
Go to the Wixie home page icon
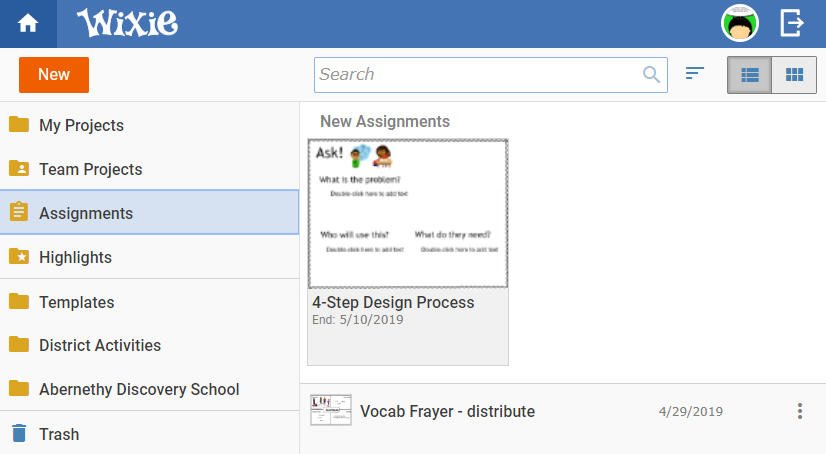pyautogui.click(x=28, y=24)
